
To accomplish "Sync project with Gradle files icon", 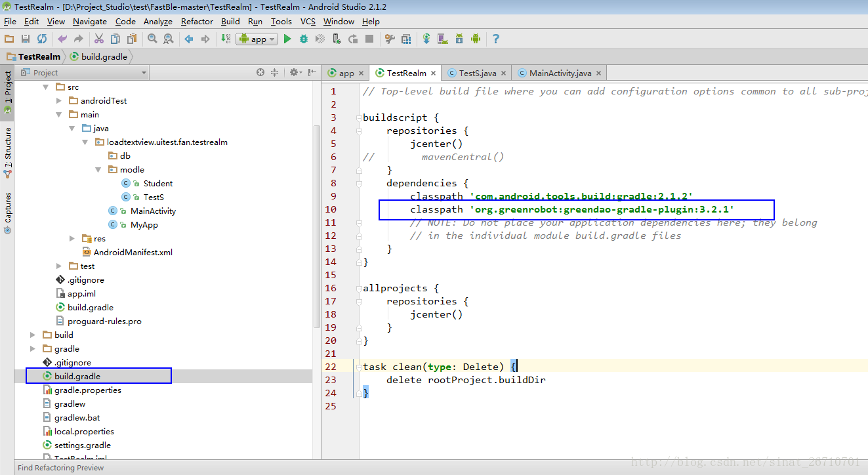I will click(x=426, y=39).
